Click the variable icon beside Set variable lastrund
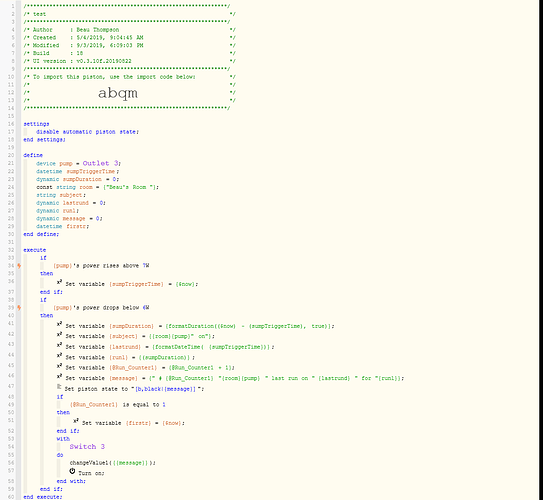543x500 pixels. (60, 345)
